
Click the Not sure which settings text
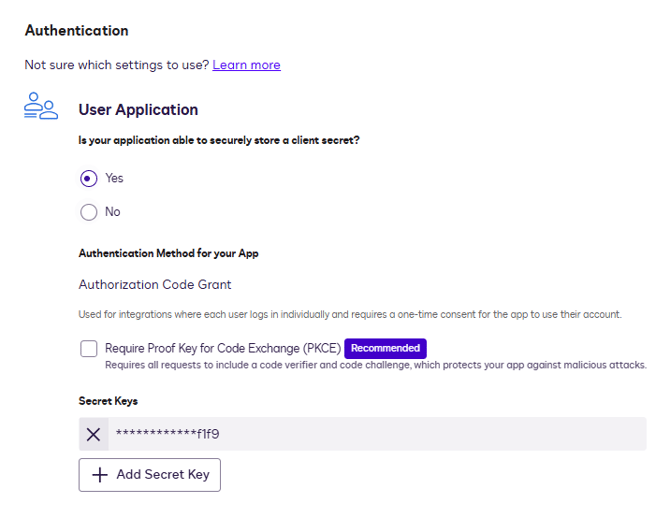click(x=116, y=65)
